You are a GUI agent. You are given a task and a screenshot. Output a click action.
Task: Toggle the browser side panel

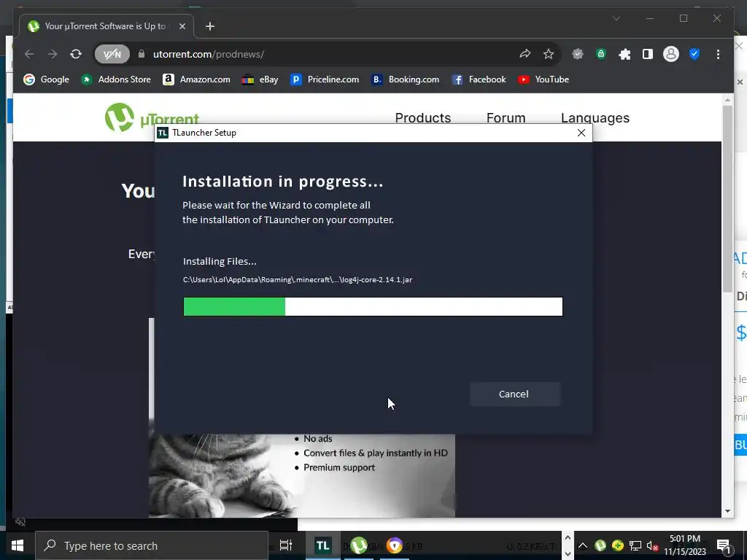coord(648,54)
